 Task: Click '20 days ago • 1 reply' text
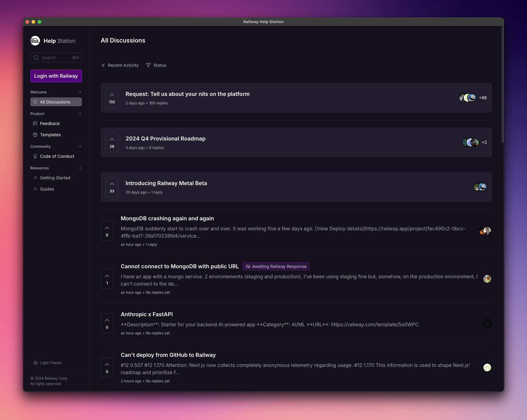(144, 192)
